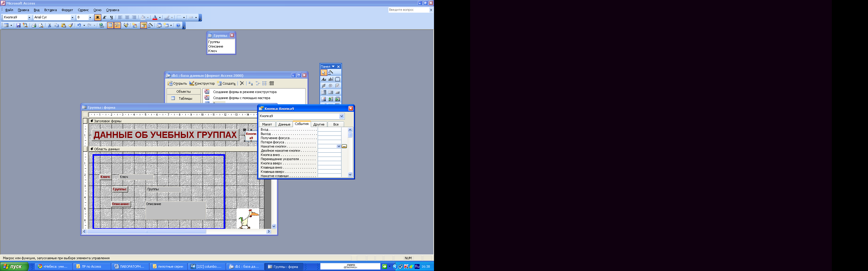Copy selection using the toolbar copy icon
Screen dimensions: 868x271
56,25
